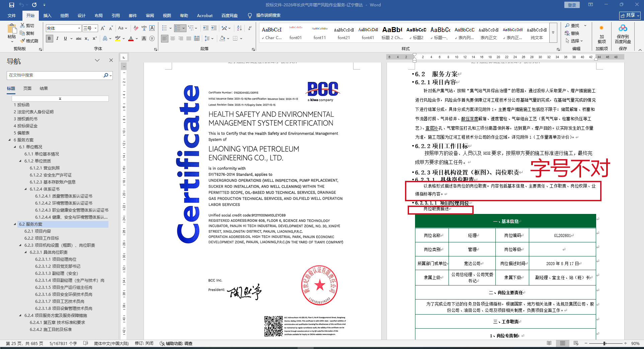Click the 粘贴 paste icon
This screenshot has width=644, height=349.
pyautogui.click(x=12, y=28)
